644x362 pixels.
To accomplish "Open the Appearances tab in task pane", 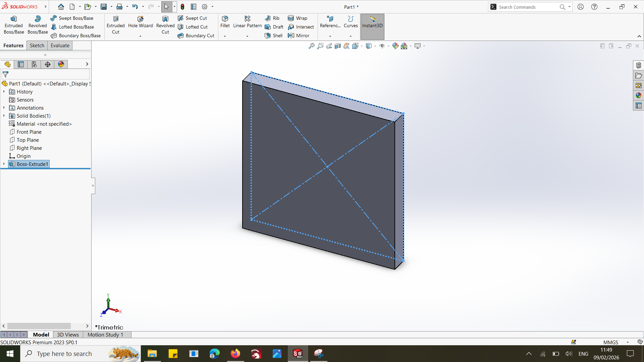I will 638,96.
